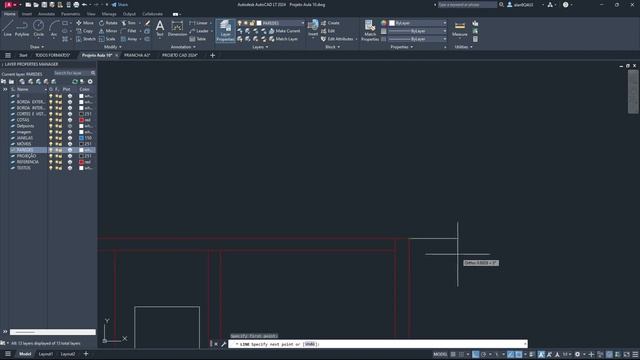Select the Line drawing tool
This screenshot has height=360, width=640.
point(8,29)
